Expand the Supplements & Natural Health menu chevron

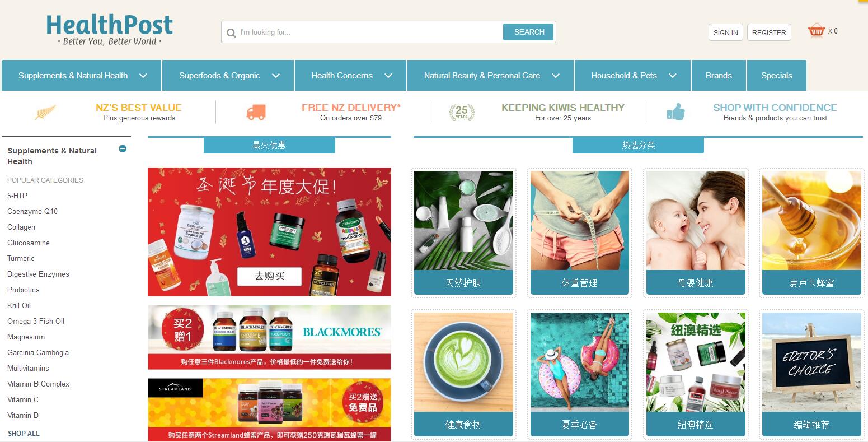point(143,76)
